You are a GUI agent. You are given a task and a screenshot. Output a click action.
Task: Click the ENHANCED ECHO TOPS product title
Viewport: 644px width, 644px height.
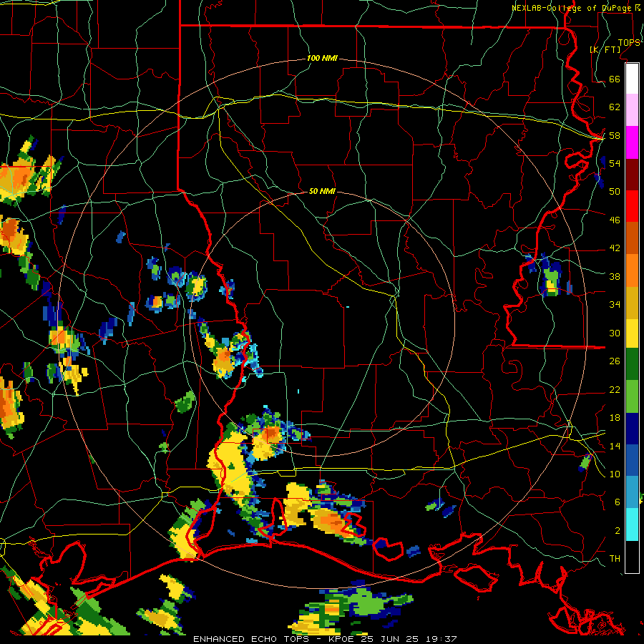pos(252,639)
